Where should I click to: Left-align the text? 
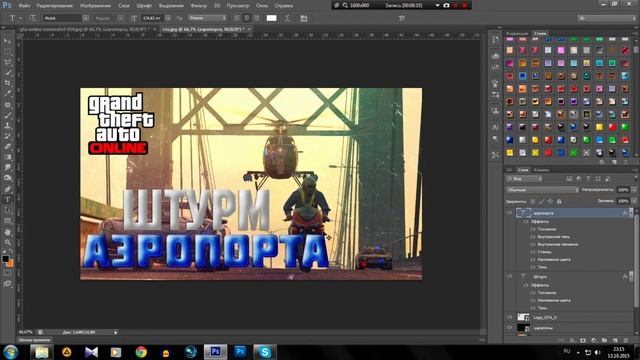[237, 18]
